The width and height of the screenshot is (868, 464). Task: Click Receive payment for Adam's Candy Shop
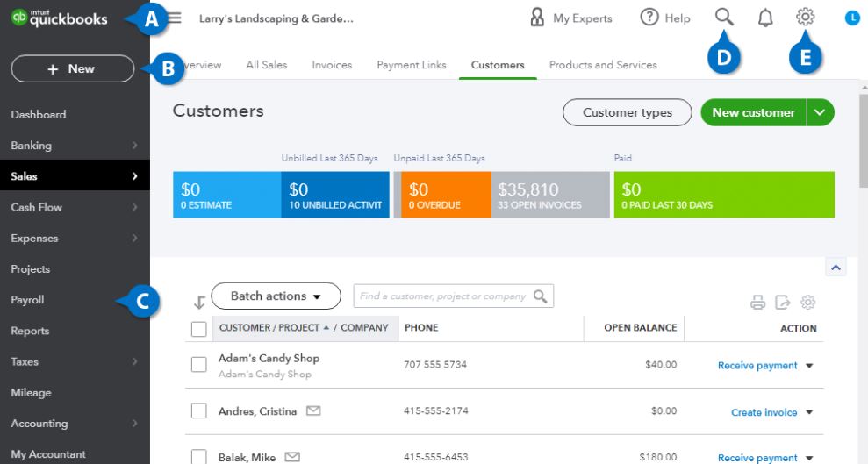click(x=757, y=366)
